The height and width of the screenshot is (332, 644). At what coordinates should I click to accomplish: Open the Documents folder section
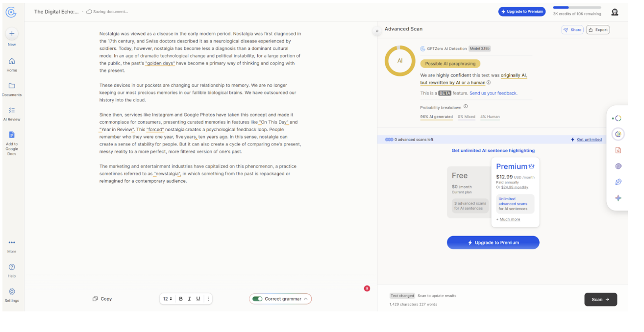(x=12, y=89)
